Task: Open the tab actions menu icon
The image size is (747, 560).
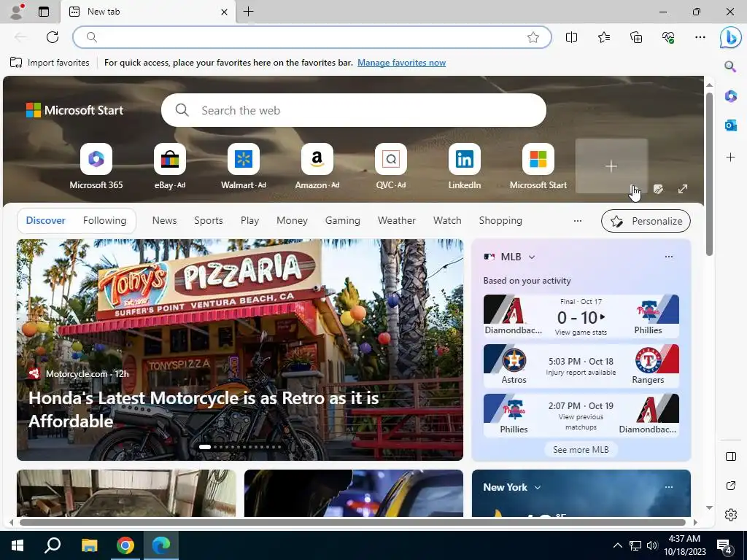Action: click(44, 12)
